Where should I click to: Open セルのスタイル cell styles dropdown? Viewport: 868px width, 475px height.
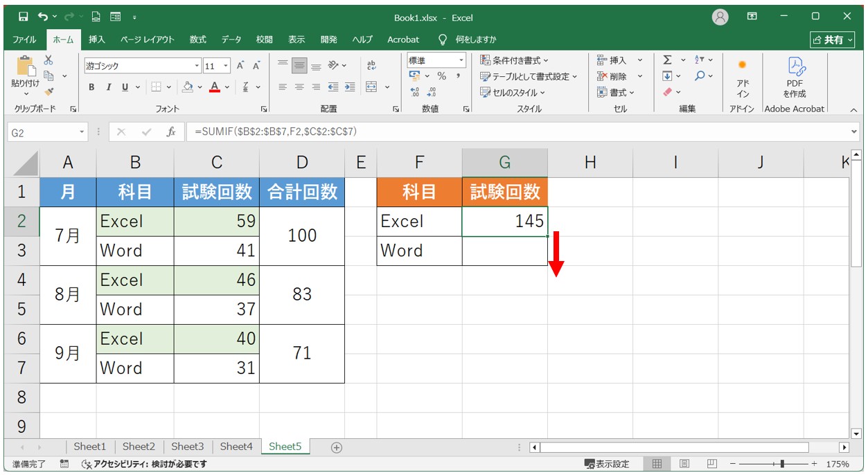pos(512,92)
